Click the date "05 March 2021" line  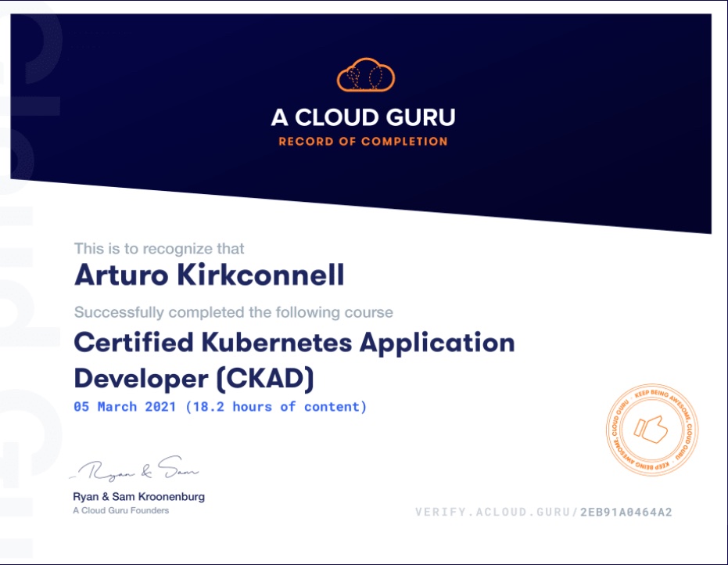(x=221, y=407)
